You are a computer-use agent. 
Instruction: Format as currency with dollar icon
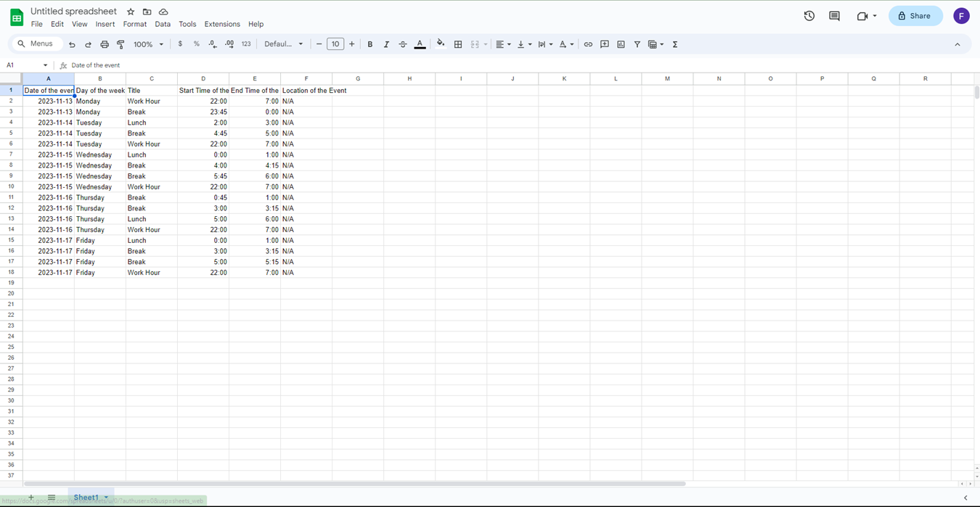click(180, 44)
